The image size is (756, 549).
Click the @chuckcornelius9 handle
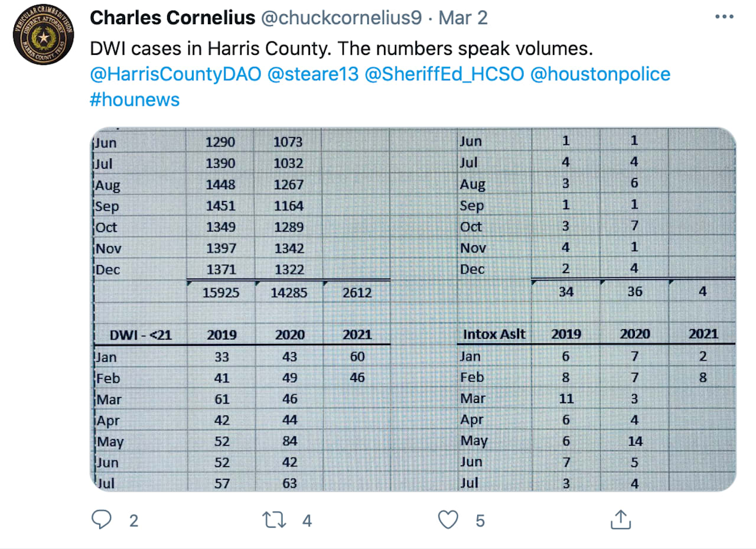[341, 18]
